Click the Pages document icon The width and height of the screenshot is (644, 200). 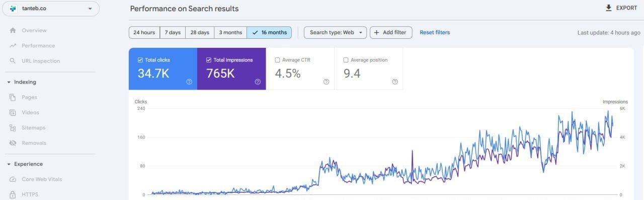tap(13, 97)
